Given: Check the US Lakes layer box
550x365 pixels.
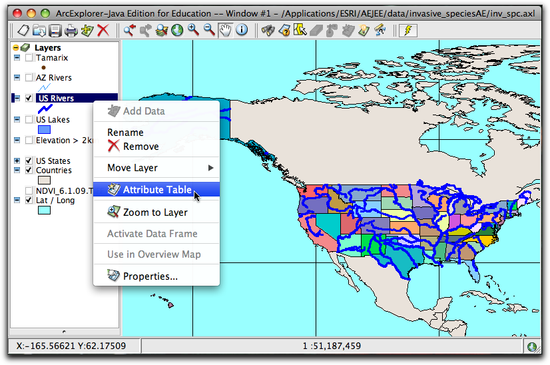Looking at the screenshot, I should coord(29,120).
